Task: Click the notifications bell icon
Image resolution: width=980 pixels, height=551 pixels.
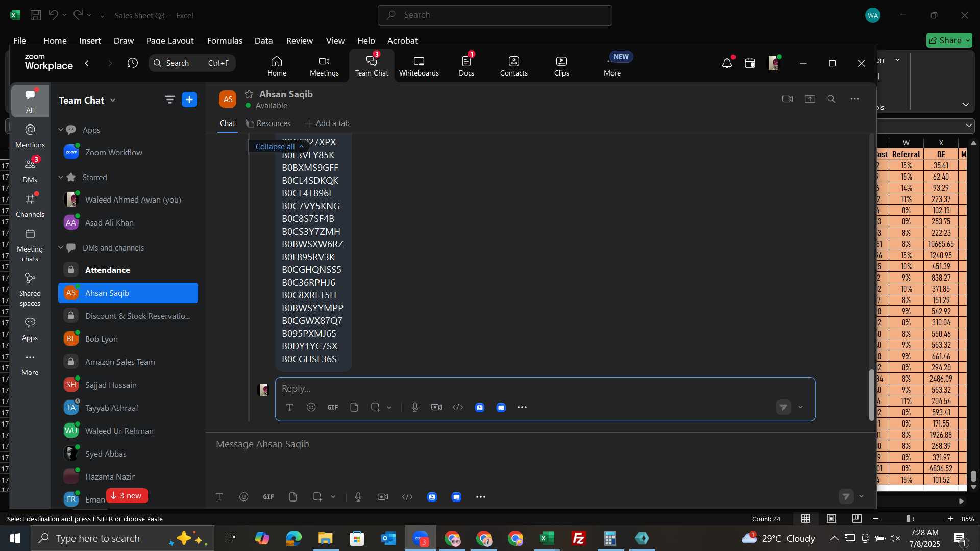Action: (x=727, y=63)
